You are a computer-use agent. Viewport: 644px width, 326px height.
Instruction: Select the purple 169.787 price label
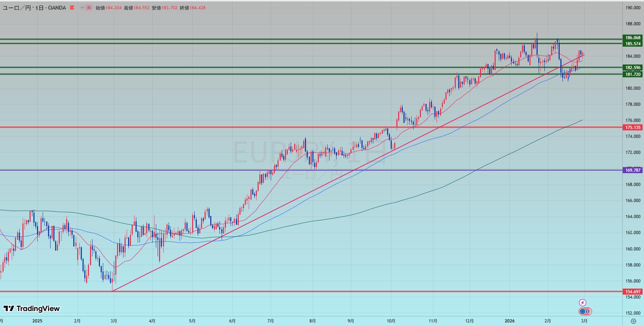click(x=633, y=170)
